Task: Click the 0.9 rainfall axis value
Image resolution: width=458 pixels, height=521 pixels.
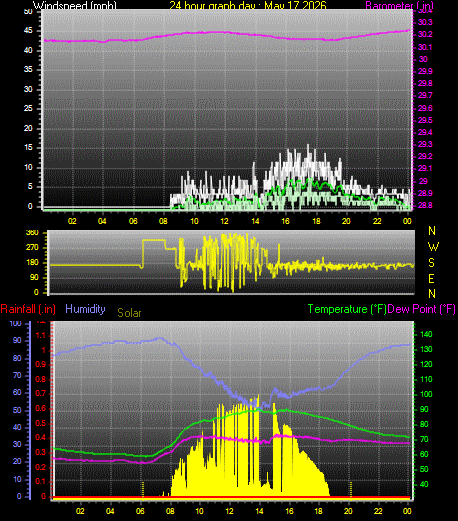Action: click(x=41, y=364)
